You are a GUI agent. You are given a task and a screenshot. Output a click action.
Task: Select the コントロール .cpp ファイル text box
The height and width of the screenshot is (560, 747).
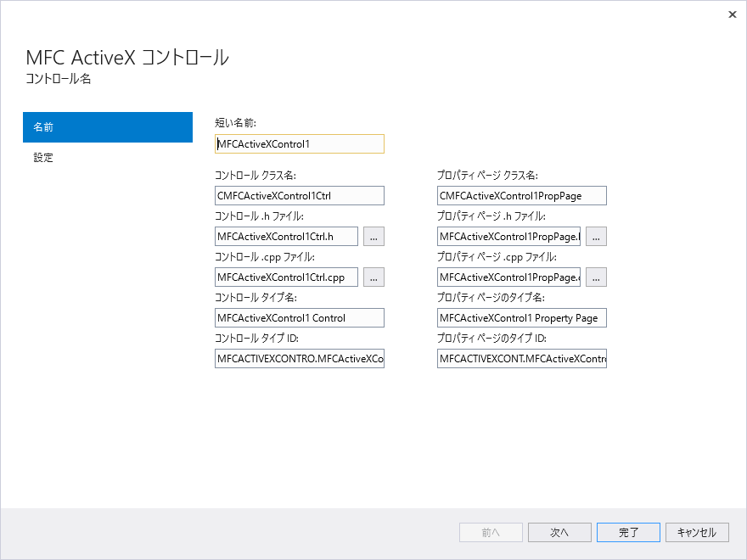click(x=286, y=277)
